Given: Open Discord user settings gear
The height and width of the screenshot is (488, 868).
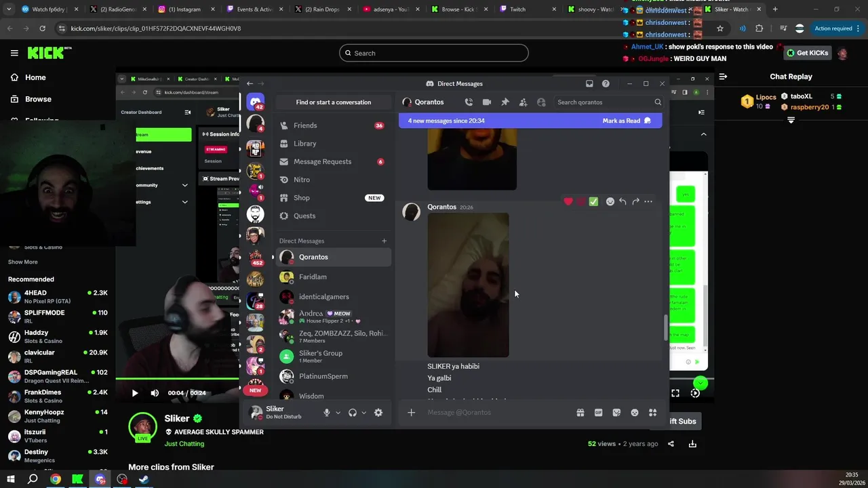Looking at the screenshot, I should 378,412.
